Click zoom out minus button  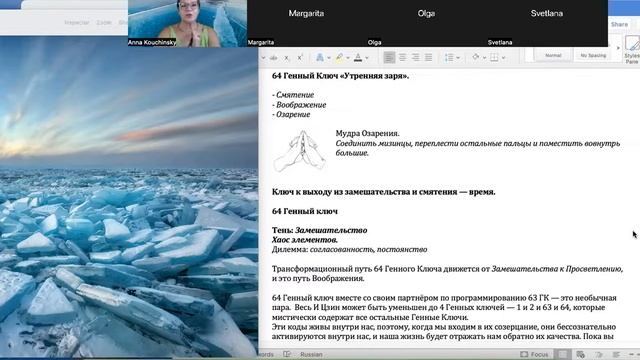pyautogui.click(x=632, y=354)
